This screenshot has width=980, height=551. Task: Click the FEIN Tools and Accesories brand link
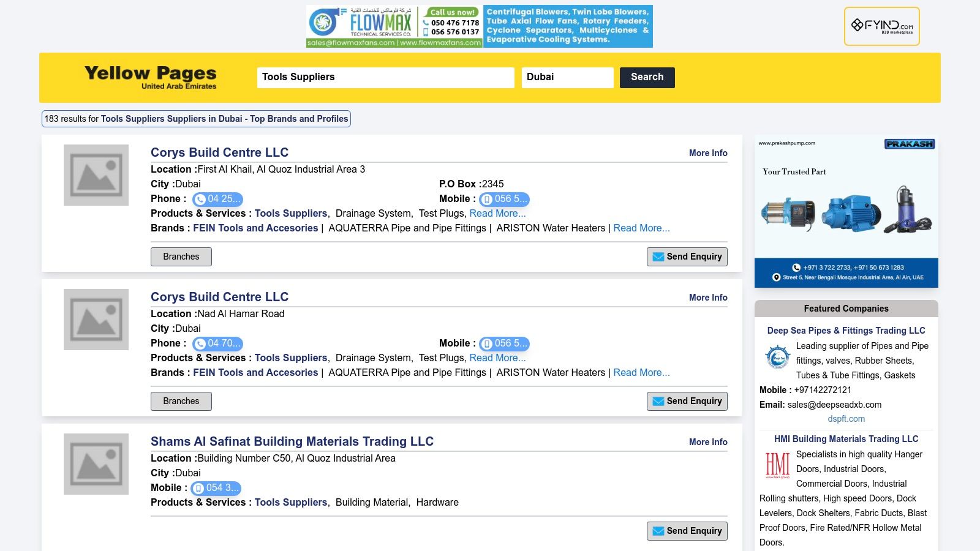click(x=255, y=228)
